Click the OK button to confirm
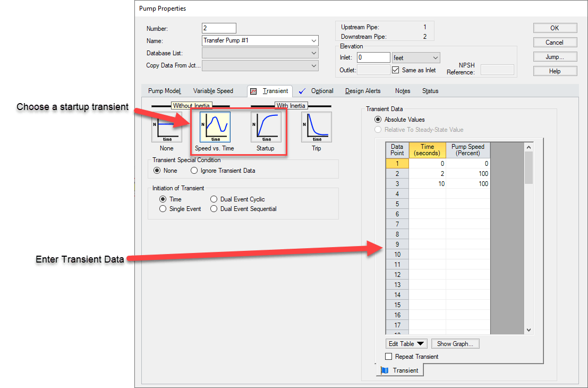Viewport: 588px width, 388px height. pos(555,28)
